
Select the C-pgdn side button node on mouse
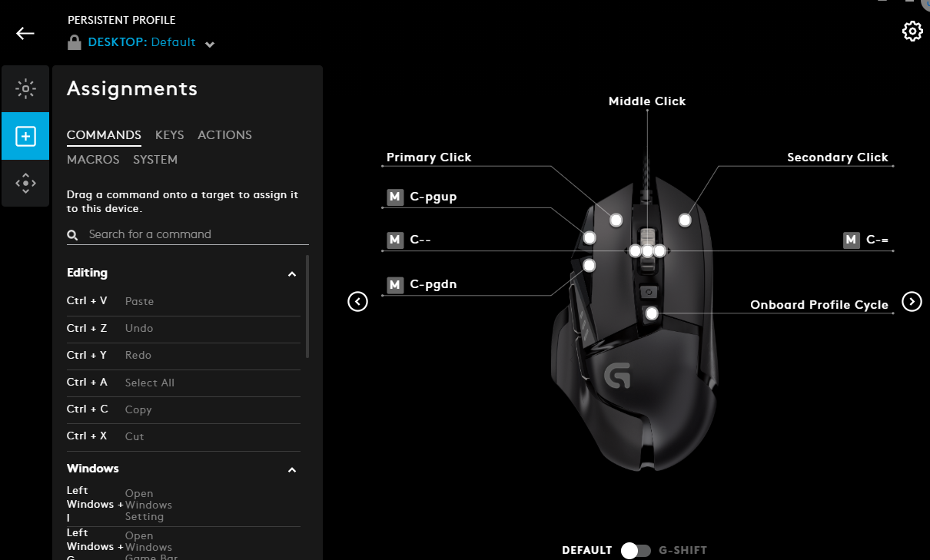click(x=590, y=266)
